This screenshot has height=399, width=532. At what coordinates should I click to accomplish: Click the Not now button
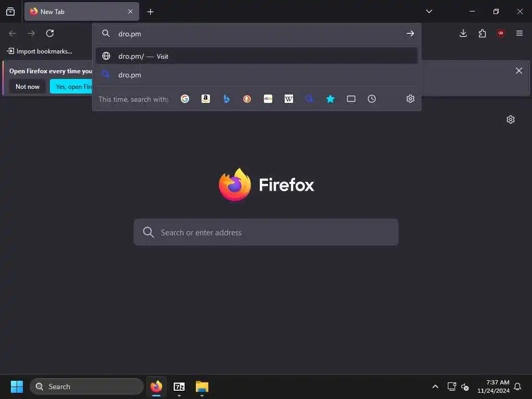point(28,87)
